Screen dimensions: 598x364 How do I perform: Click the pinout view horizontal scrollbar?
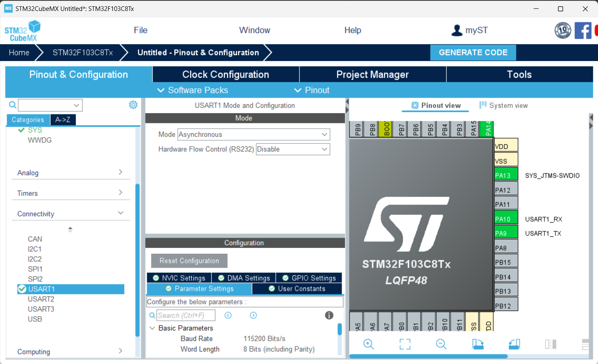click(428, 356)
